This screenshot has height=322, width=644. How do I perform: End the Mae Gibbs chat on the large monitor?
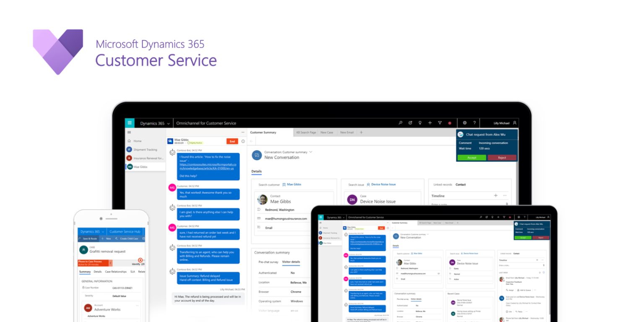click(x=232, y=141)
